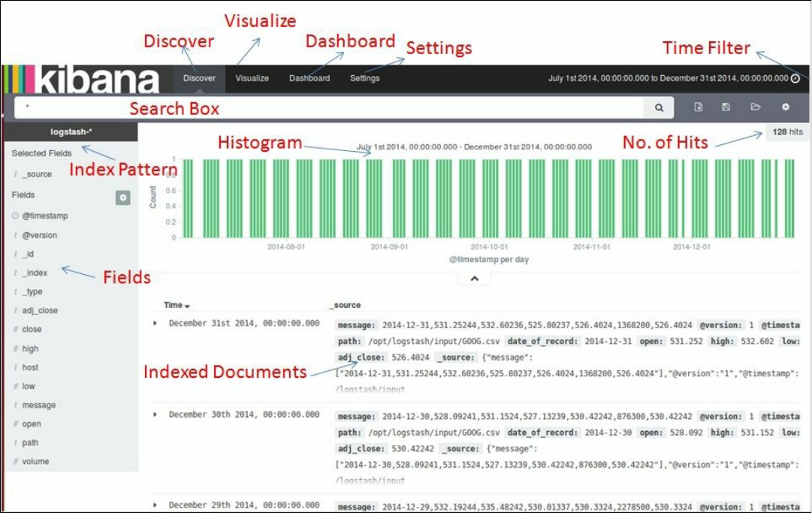Click the time filter date range
The height and width of the screenshot is (513, 812).
pyautogui.click(x=668, y=78)
